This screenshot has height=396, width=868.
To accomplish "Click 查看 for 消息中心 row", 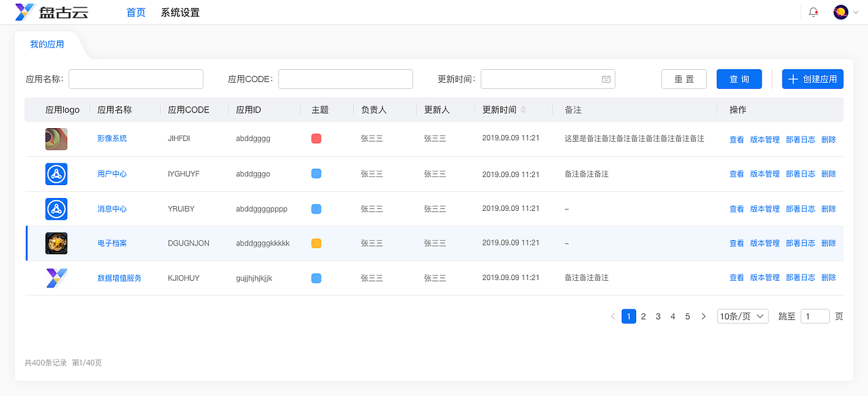I will tap(736, 210).
